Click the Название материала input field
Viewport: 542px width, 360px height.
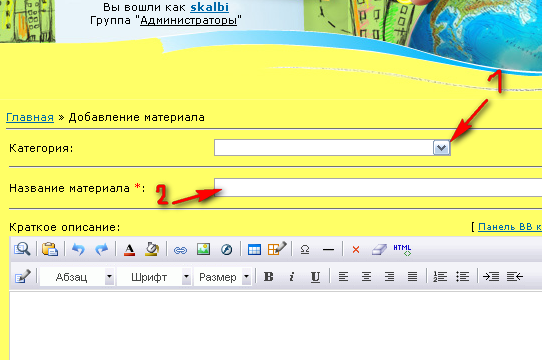coord(378,187)
